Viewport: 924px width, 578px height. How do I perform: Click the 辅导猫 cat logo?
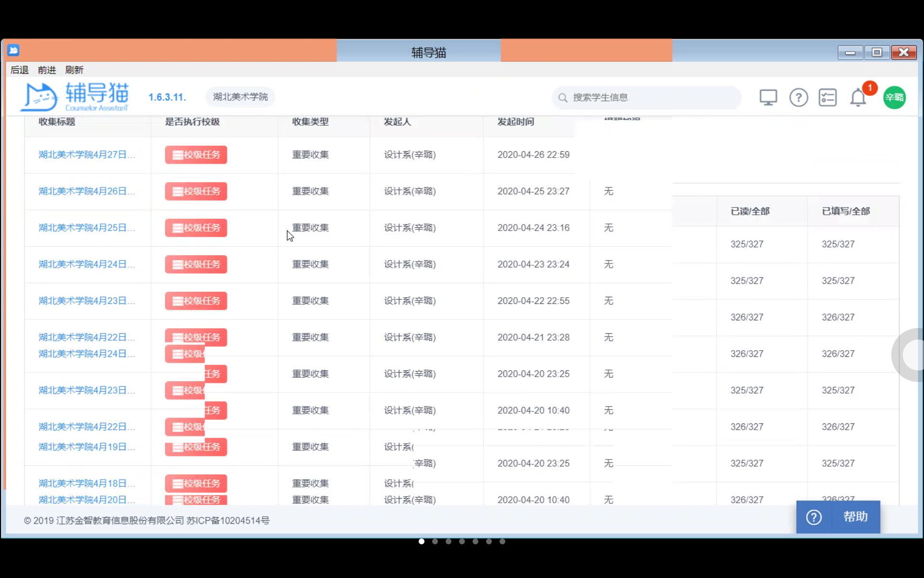pyautogui.click(x=75, y=97)
